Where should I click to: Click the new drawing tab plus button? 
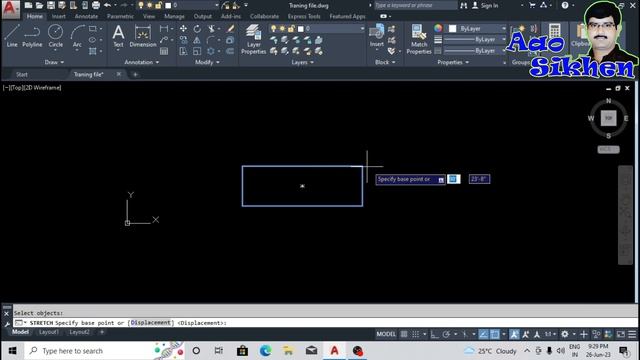[x=135, y=74]
